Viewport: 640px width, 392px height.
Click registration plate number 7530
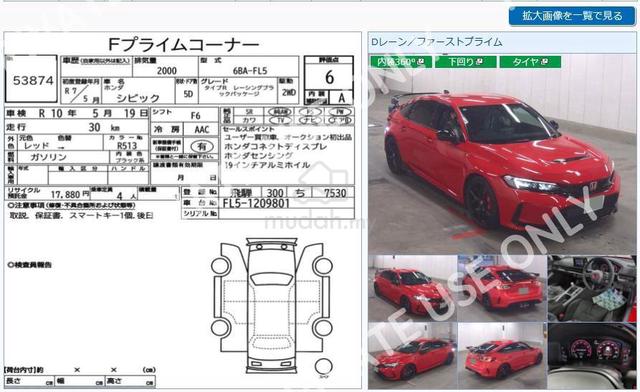[x=334, y=193]
